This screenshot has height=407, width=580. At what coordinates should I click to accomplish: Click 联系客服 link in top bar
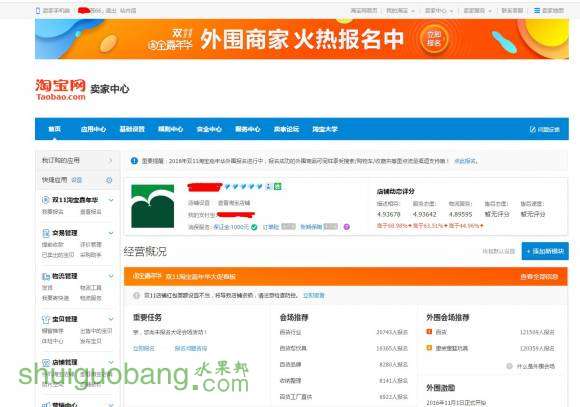point(512,11)
